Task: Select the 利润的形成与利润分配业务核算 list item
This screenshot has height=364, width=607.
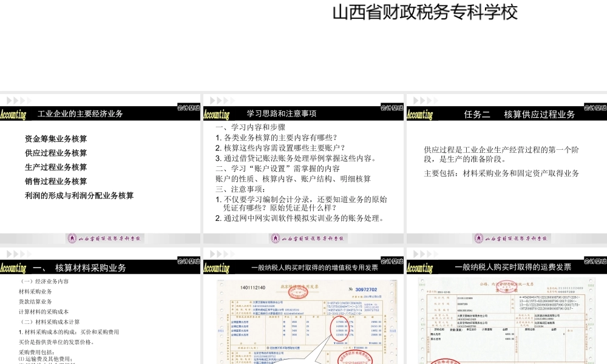Action: (x=80, y=195)
